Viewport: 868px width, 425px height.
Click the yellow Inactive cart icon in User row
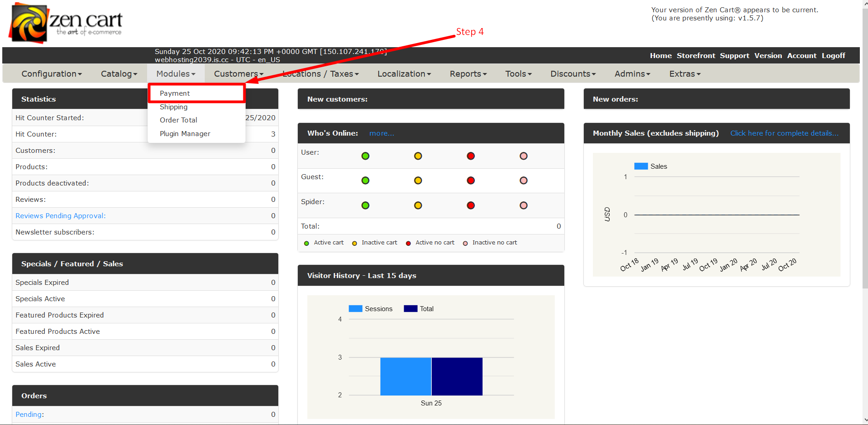coord(418,156)
